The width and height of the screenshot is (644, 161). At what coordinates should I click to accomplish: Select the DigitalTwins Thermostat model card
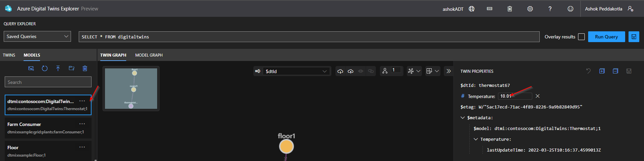coord(48,105)
